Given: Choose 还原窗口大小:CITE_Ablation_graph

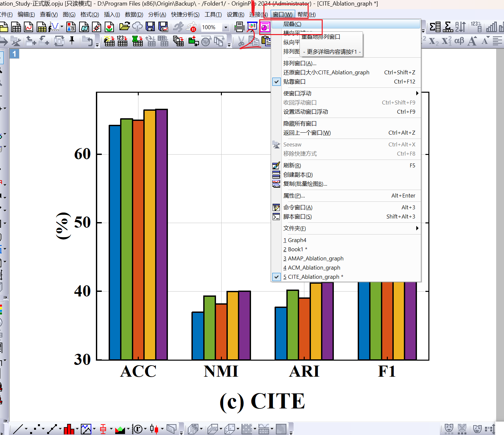Looking at the screenshot, I should [346, 72].
